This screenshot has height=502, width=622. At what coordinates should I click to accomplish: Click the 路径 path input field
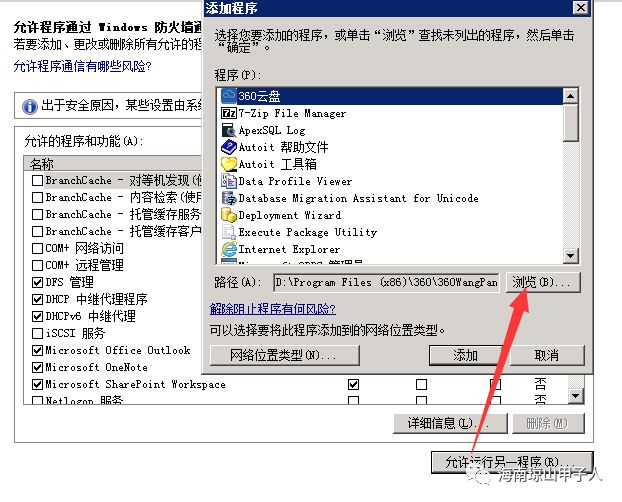(386, 283)
